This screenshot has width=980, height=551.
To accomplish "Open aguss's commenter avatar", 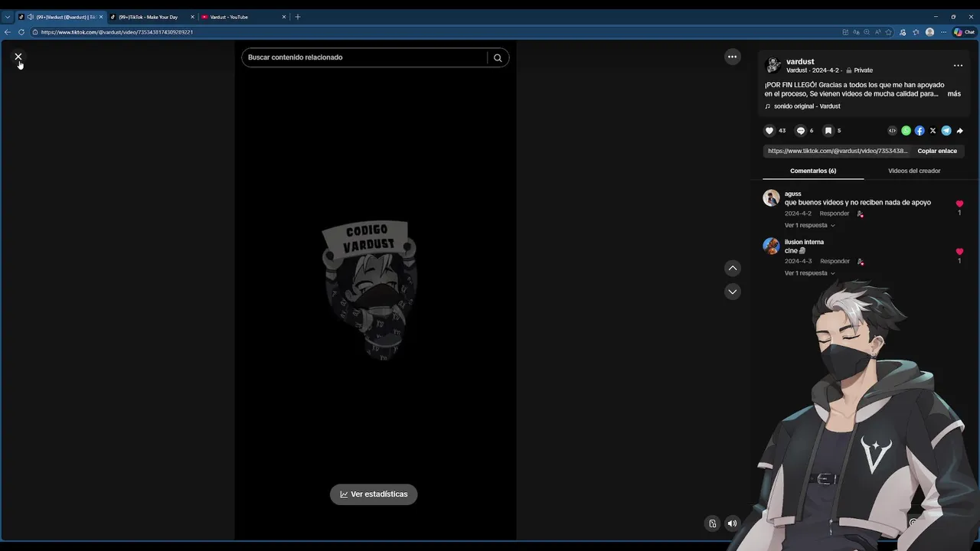I will point(771,198).
